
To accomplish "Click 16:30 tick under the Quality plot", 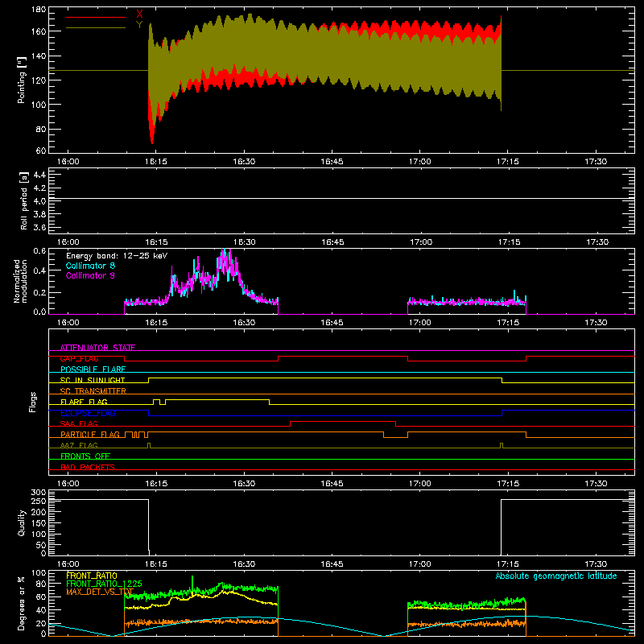I will (245, 564).
